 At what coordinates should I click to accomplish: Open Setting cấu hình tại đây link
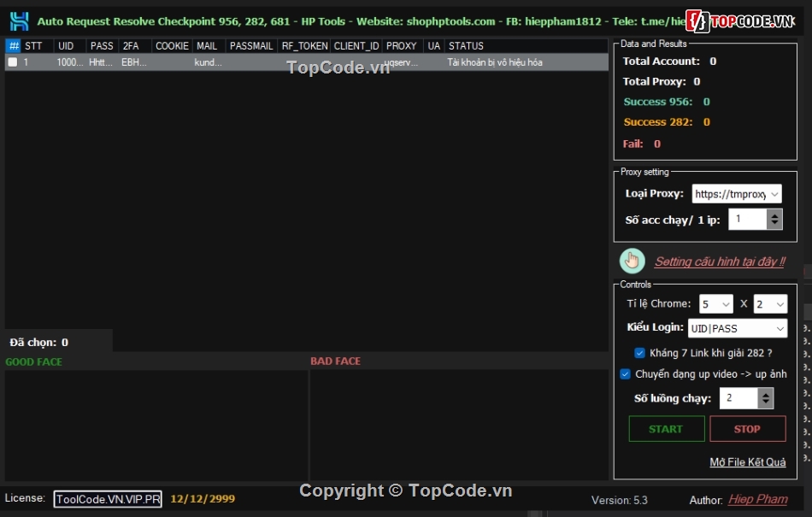(720, 261)
